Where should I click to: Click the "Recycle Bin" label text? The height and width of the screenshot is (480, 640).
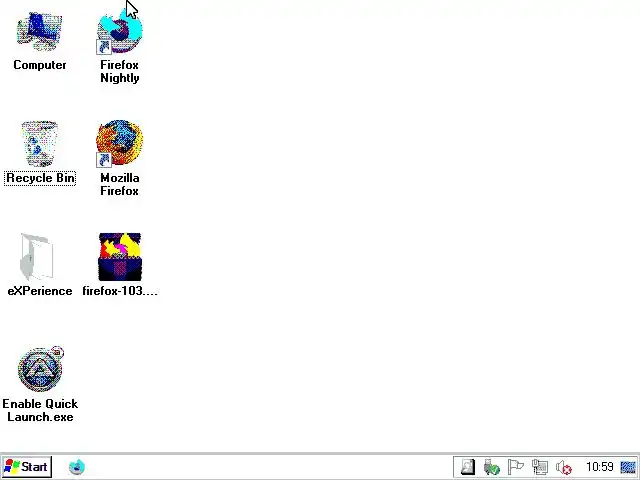point(40,178)
